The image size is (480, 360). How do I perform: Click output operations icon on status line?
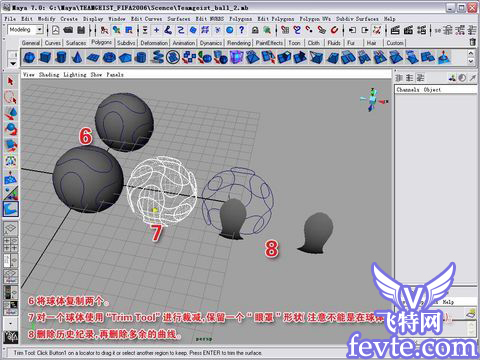(x=365, y=30)
